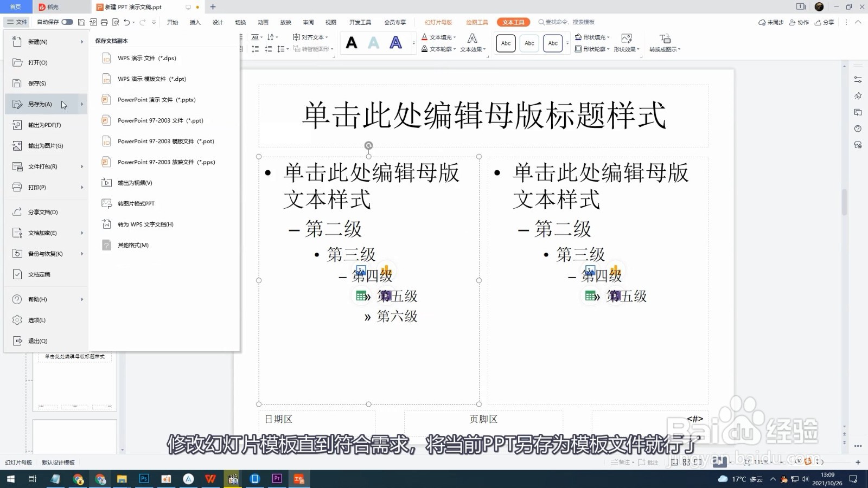The image size is (868, 488).
Task: Expand the 另存为(A) submenu arrow
Action: [82, 104]
